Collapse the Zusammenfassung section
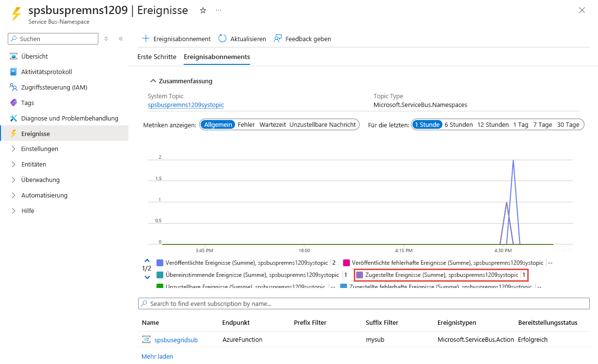 tap(181, 81)
